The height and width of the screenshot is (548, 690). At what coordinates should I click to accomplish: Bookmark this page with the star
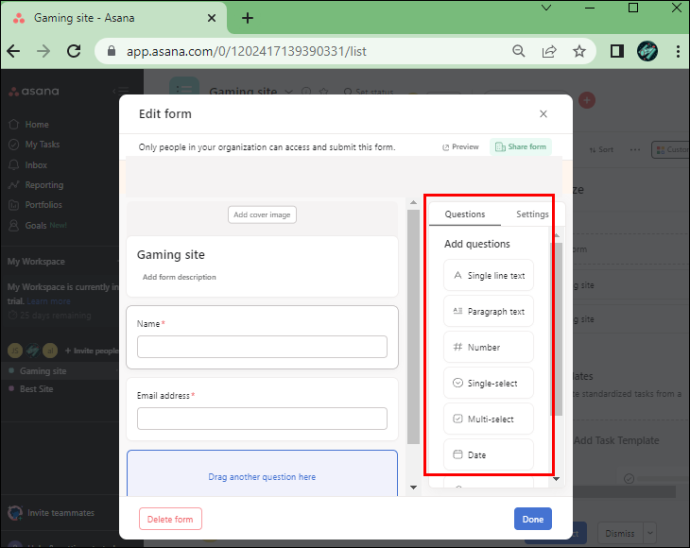pyautogui.click(x=579, y=51)
